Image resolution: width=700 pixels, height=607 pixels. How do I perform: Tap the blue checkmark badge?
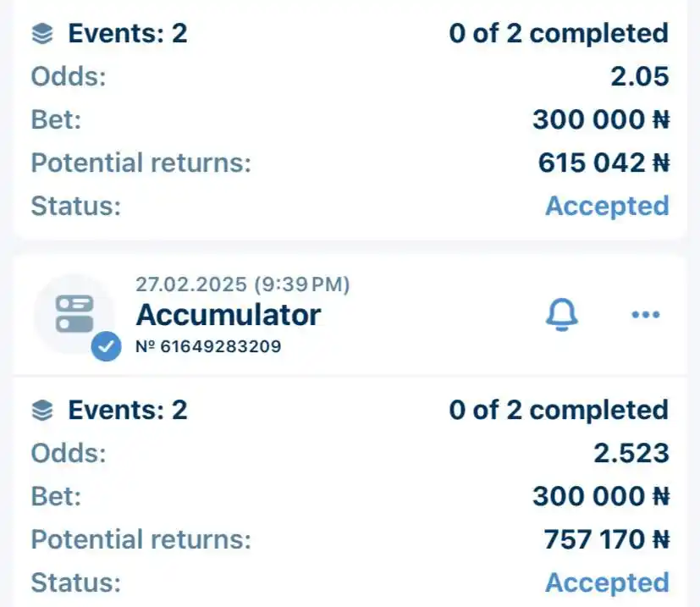107,346
